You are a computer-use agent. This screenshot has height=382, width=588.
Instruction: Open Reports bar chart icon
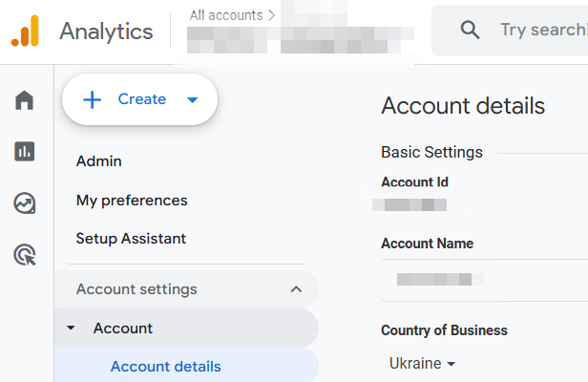[25, 151]
